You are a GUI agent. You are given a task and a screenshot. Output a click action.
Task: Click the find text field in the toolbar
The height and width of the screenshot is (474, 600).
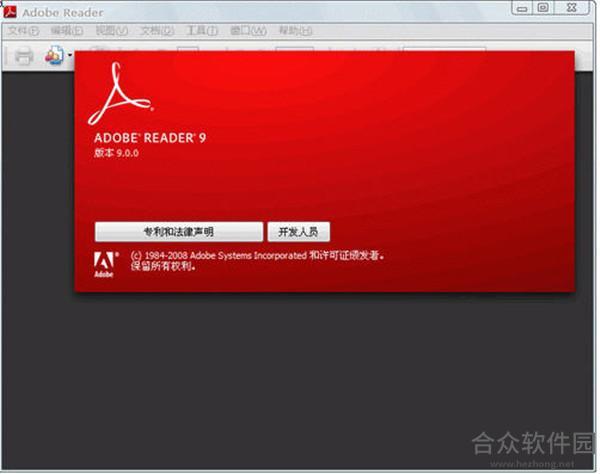[445, 50]
